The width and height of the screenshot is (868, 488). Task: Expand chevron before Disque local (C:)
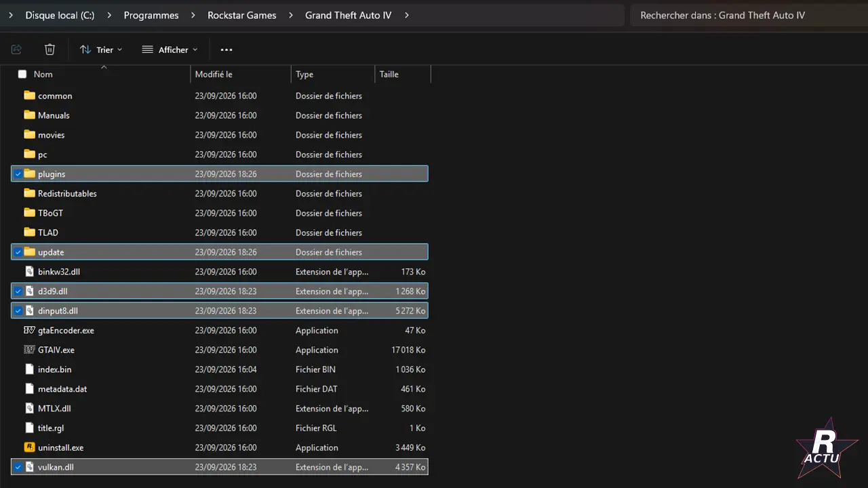[x=11, y=15]
